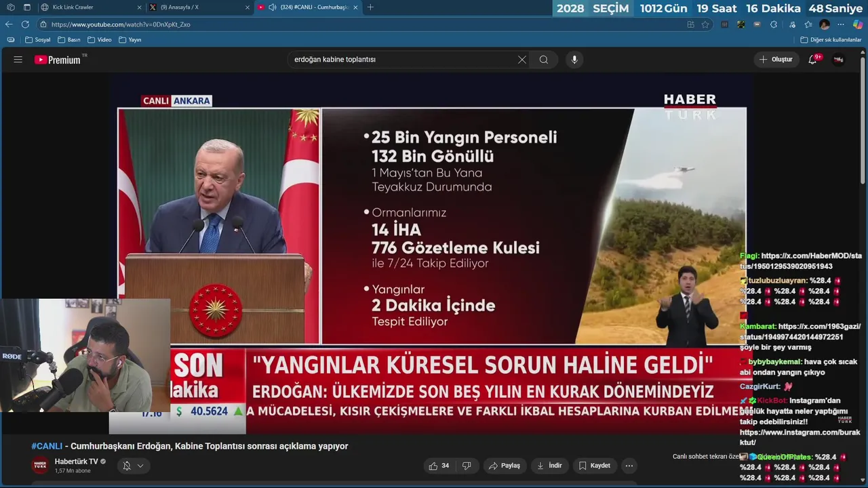Image resolution: width=868 pixels, height=488 pixels.
Task: Open the Sosyal bookmarks folder
Action: (x=37, y=40)
